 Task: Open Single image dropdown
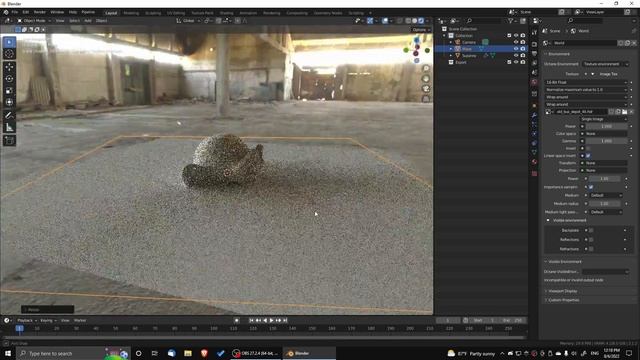pos(604,119)
